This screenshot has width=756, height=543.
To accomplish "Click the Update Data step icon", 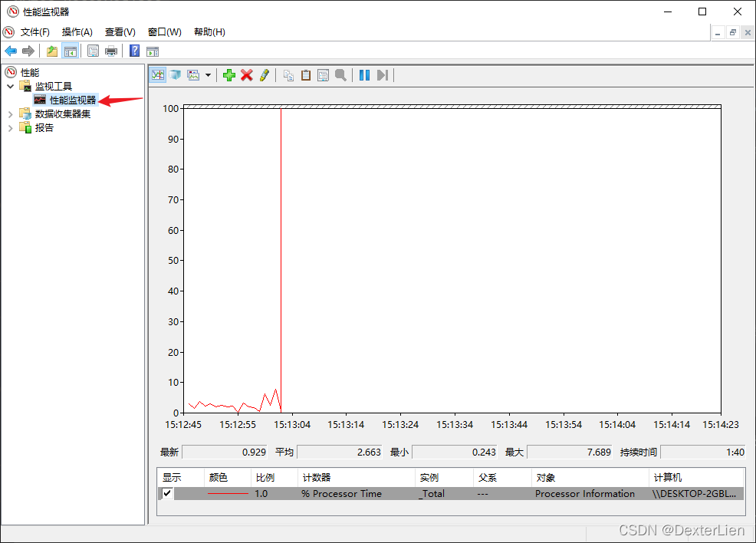I will (x=383, y=74).
